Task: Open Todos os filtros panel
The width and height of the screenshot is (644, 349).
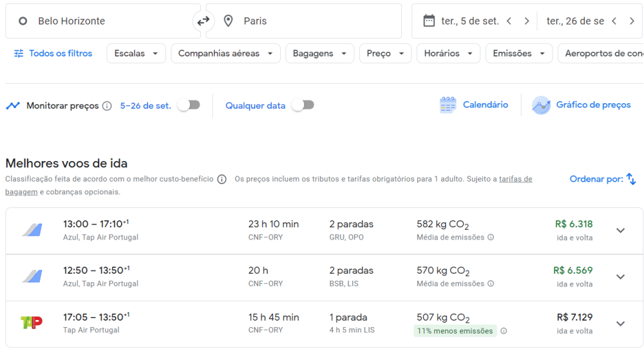Action: (53, 53)
